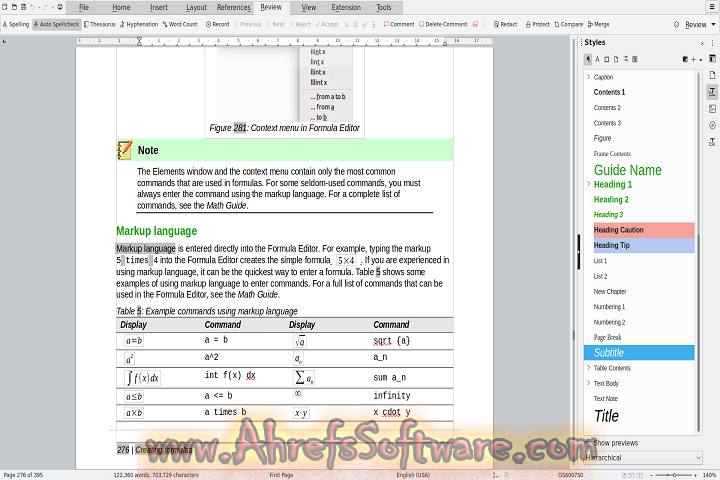720x480 pixels.
Task: Apply the Heading Caution style
Action: pyautogui.click(x=619, y=230)
